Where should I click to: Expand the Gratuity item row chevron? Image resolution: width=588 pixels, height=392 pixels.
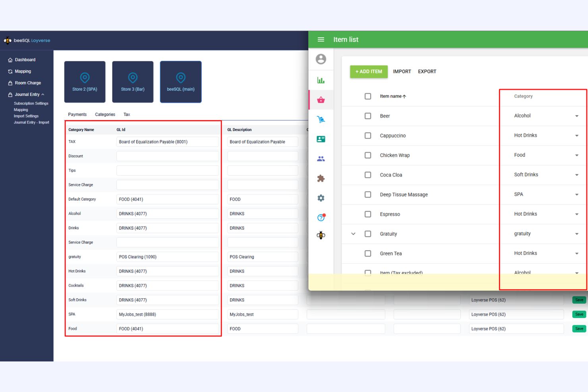pyautogui.click(x=353, y=234)
